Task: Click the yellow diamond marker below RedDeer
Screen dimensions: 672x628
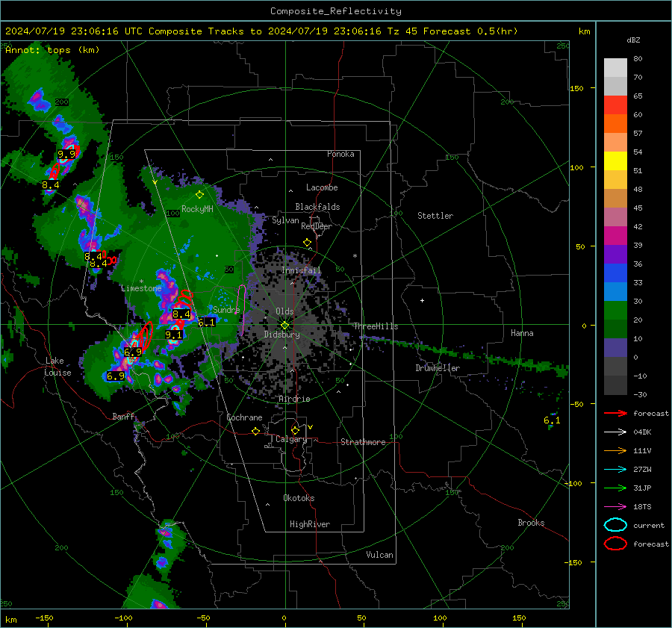Action: pos(307,243)
